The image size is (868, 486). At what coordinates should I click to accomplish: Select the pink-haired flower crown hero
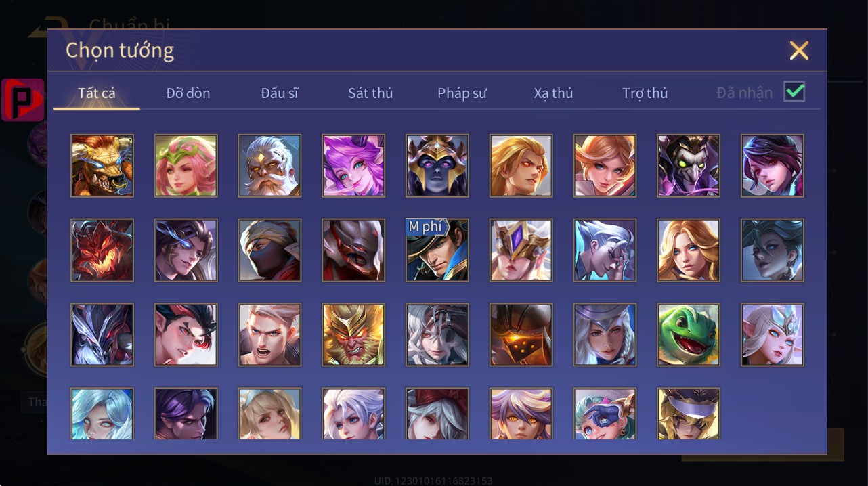(186, 166)
